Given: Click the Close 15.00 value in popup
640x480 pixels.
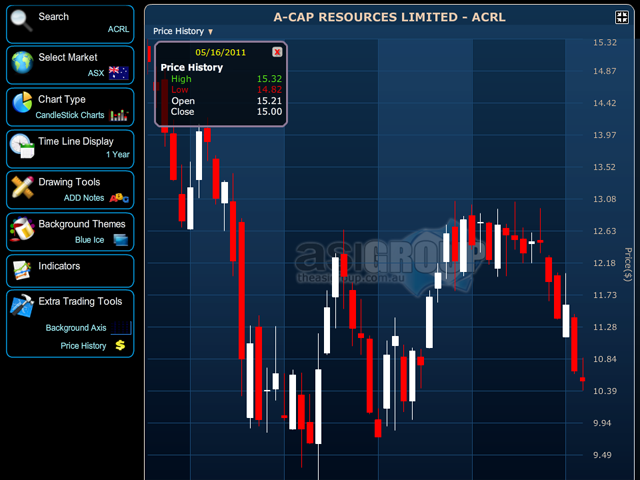Looking at the screenshot, I should point(269,112).
